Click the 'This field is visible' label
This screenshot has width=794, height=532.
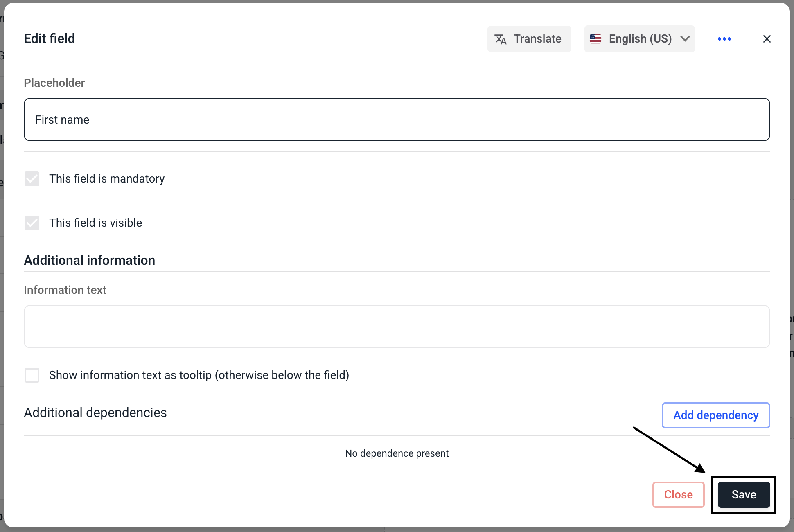[x=95, y=223]
